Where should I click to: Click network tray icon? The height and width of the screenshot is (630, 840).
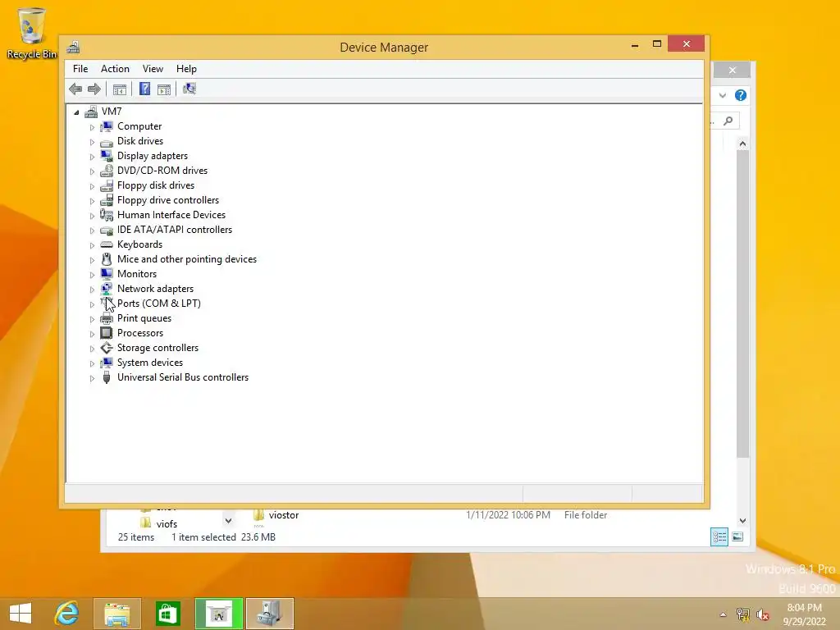pos(743,614)
